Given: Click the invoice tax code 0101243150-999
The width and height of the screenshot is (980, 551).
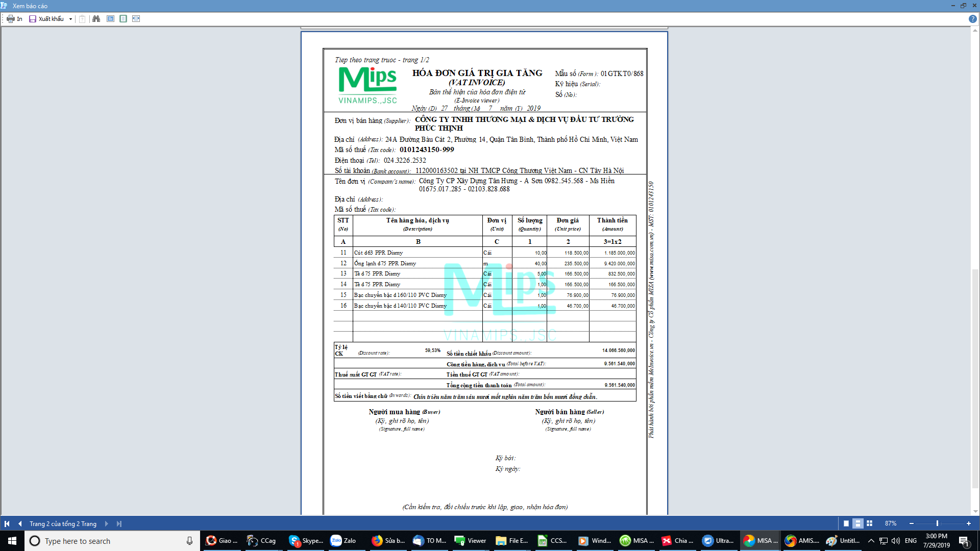Looking at the screenshot, I should (x=427, y=149).
